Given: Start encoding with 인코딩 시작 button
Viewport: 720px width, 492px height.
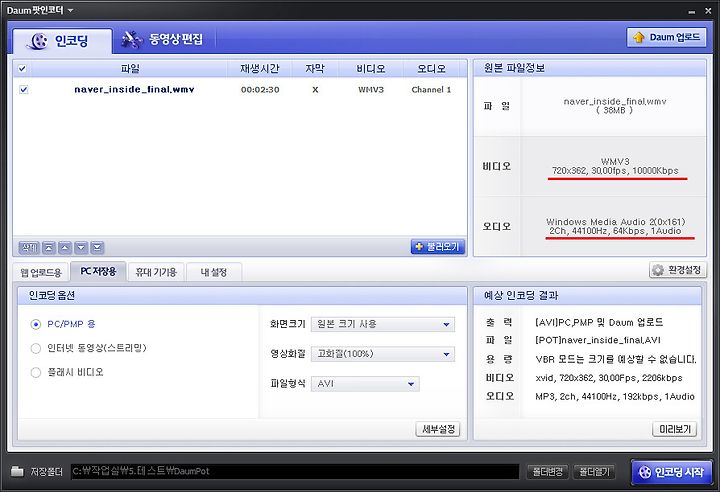Looking at the screenshot, I should (673, 472).
